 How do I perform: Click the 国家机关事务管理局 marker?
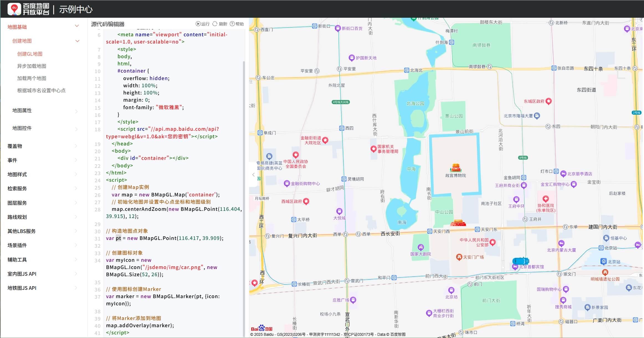[373, 149]
